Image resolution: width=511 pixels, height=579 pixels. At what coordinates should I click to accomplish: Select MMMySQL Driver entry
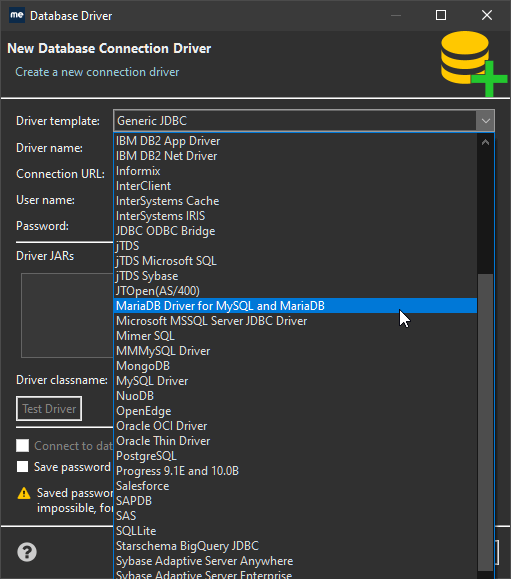(295, 351)
